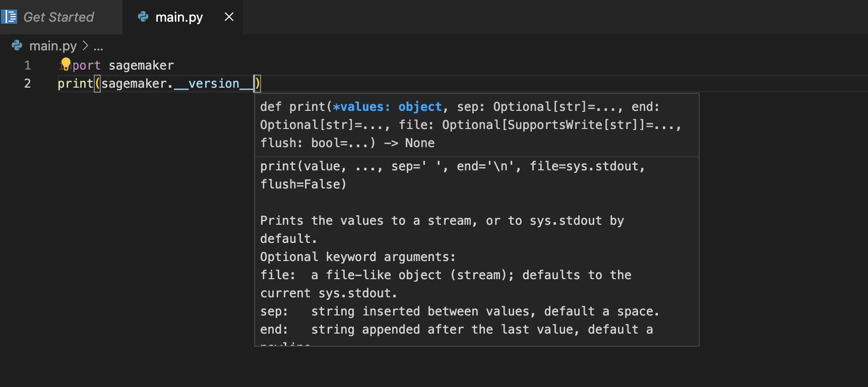Click the 'def print(' signature in the hover popup

click(x=296, y=107)
